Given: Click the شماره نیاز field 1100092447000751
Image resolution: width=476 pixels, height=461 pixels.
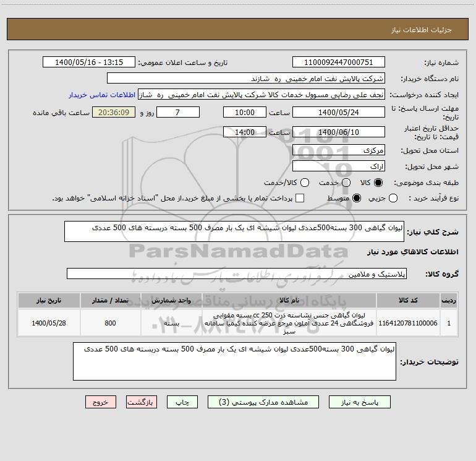Looking at the screenshot, I should [339, 62].
